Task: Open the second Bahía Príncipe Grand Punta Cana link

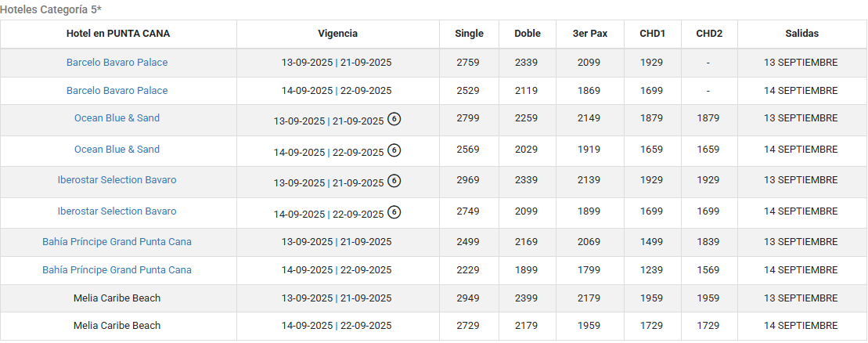Action: click(x=117, y=270)
